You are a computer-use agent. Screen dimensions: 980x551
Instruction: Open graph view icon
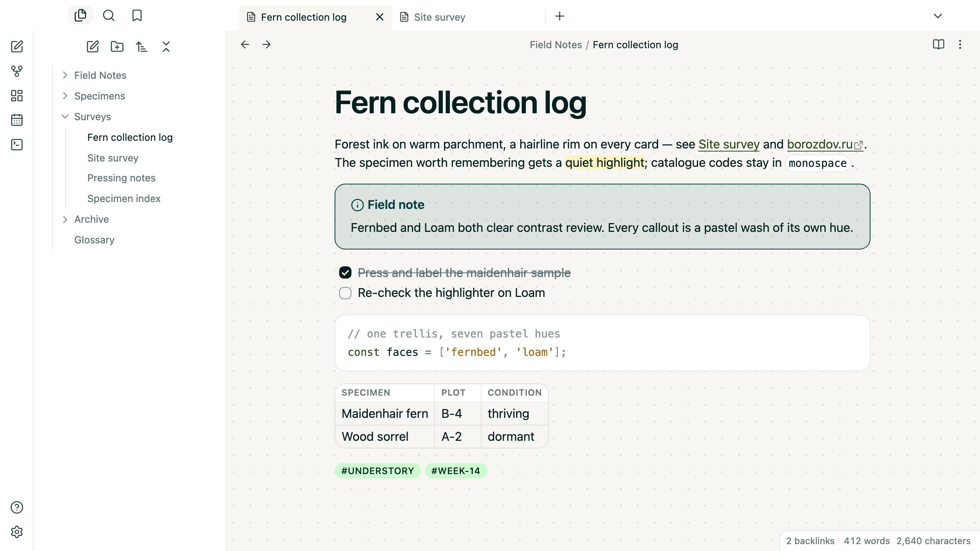[17, 71]
